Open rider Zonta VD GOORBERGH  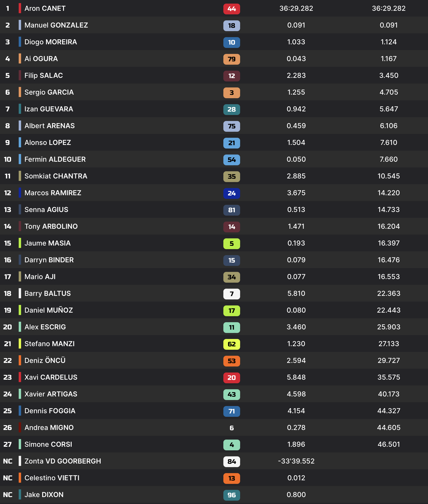click(63, 461)
